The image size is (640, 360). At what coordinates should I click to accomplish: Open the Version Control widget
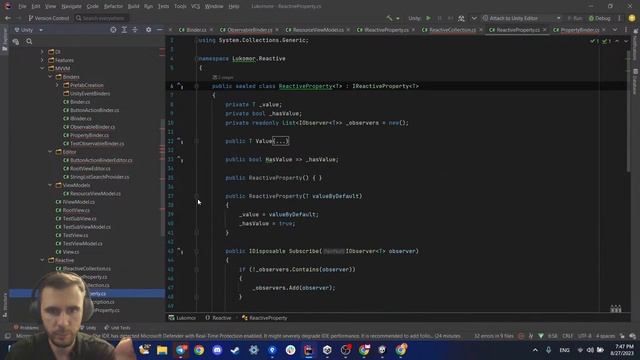[x=49, y=18]
